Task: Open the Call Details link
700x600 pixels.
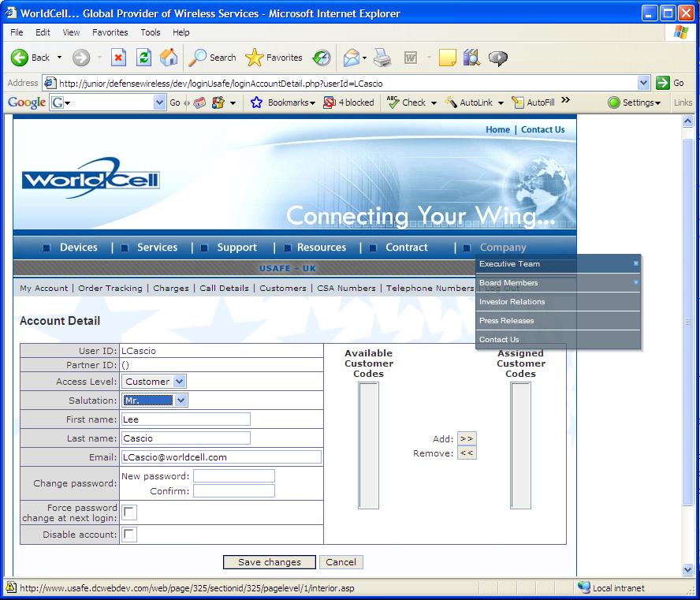Action: pyautogui.click(x=224, y=288)
